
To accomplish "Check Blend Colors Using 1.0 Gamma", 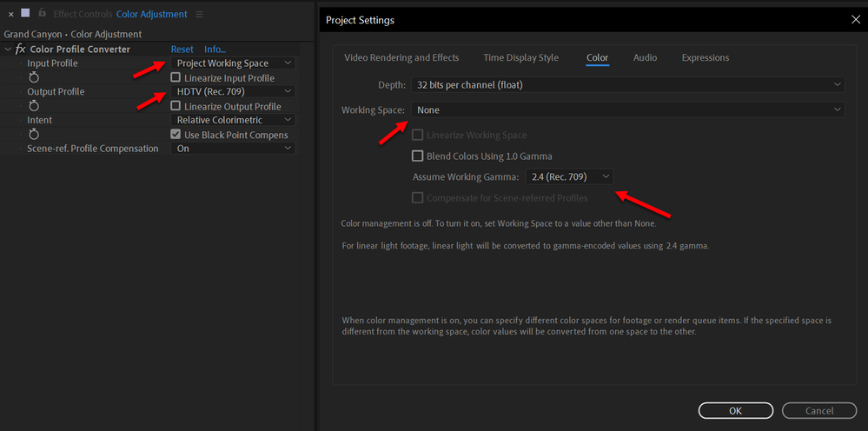I will pyautogui.click(x=418, y=156).
